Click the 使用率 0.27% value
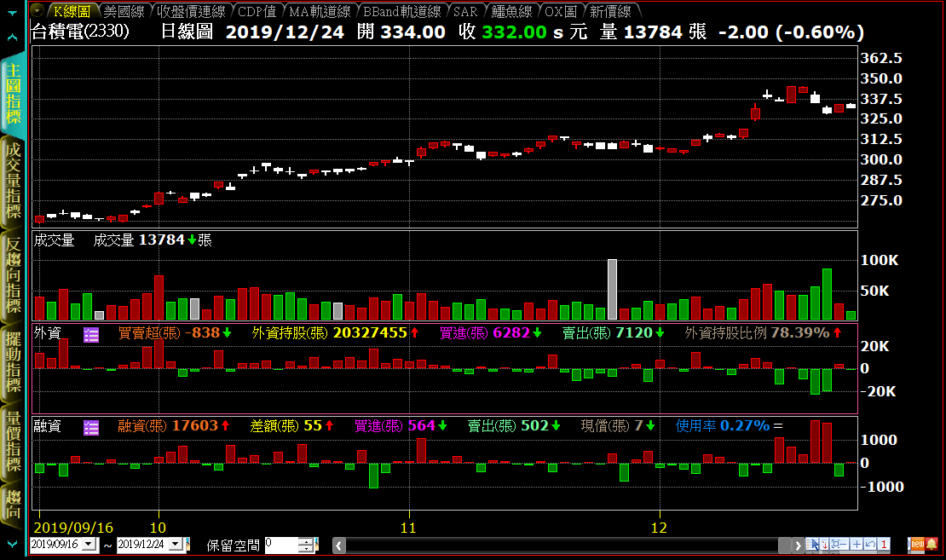 [x=729, y=426]
